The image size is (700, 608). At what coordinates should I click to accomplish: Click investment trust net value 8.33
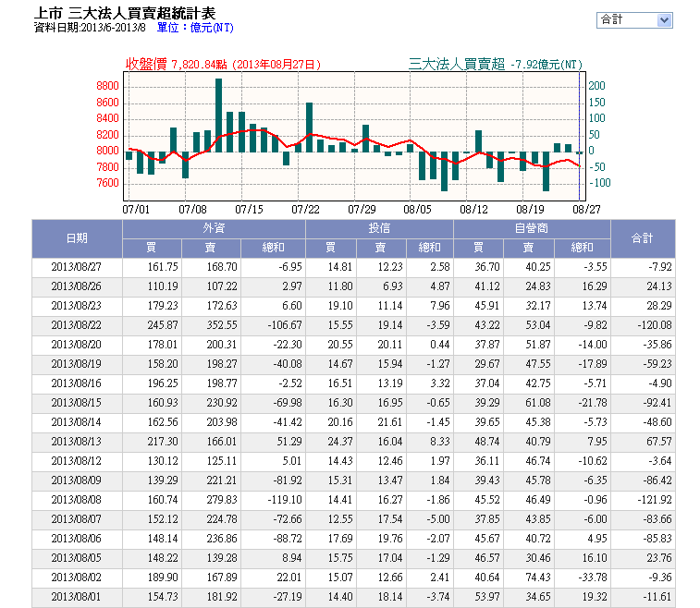[440, 442]
